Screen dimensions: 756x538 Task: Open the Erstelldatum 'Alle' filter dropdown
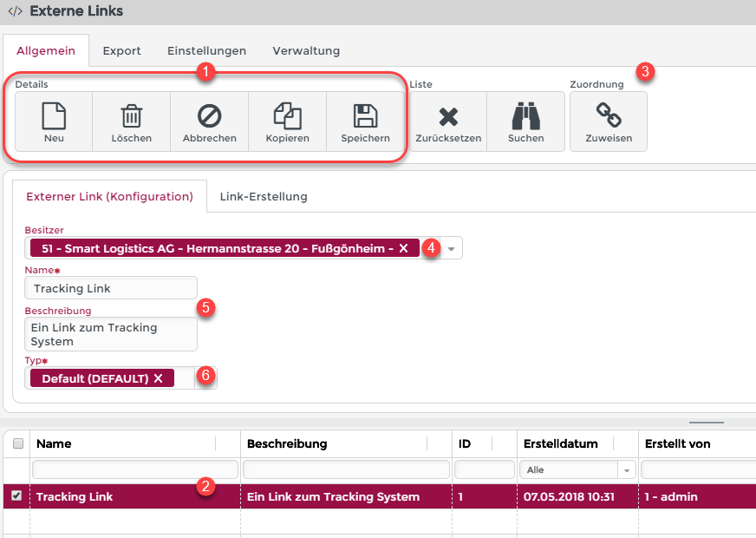pyautogui.click(x=626, y=469)
